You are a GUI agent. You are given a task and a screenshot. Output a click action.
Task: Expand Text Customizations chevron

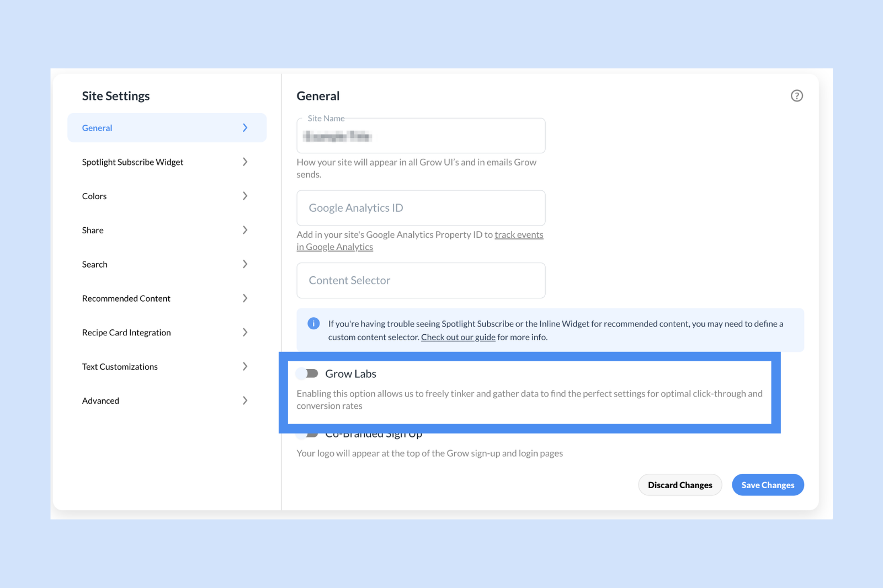pyautogui.click(x=245, y=366)
